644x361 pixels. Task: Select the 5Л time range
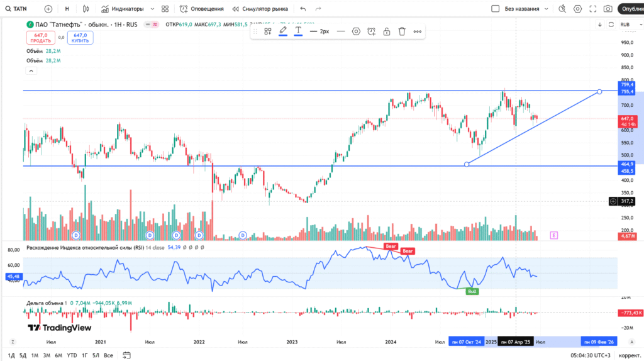(x=96, y=355)
